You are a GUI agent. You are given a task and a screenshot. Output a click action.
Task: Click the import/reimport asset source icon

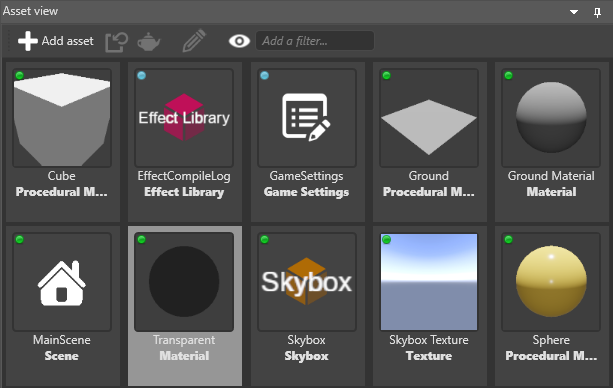tap(117, 42)
